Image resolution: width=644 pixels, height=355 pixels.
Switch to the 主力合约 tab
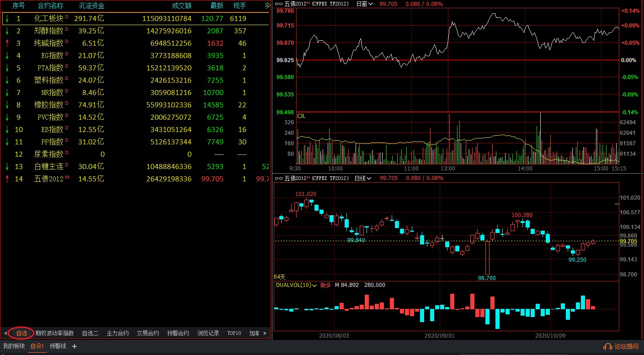tap(117, 333)
